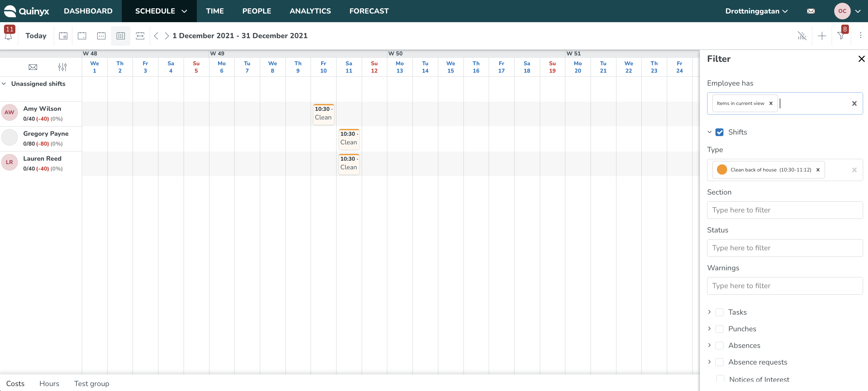Enable the Tasks checkbox
The image size is (868, 391).
pos(719,312)
